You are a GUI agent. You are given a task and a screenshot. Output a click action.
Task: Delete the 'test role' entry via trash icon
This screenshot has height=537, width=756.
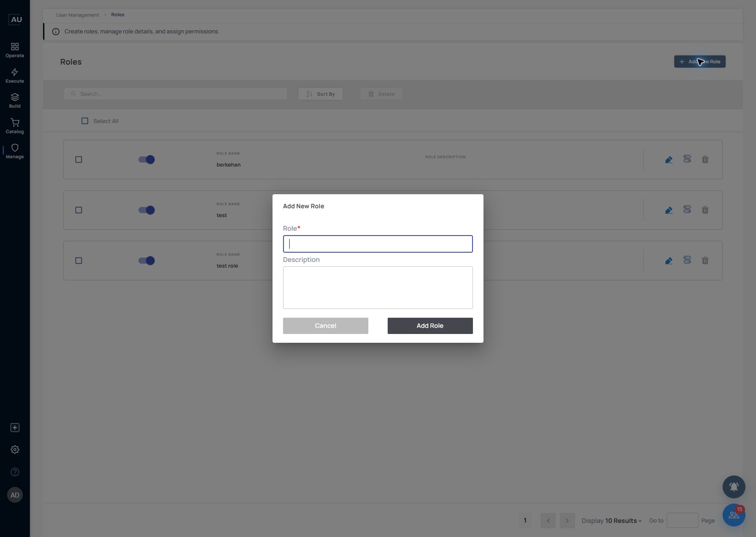pyautogui.click(x=705, y=261)
